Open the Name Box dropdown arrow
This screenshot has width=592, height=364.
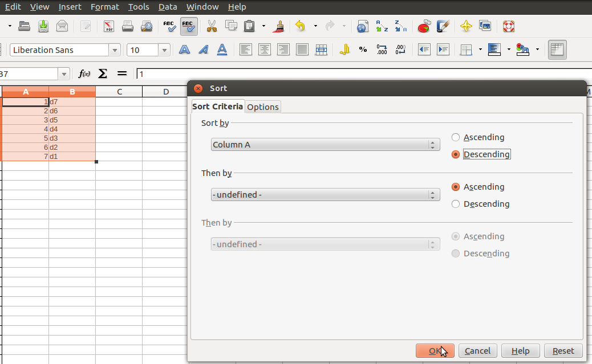pyautogui.click(x=64, y=74)
